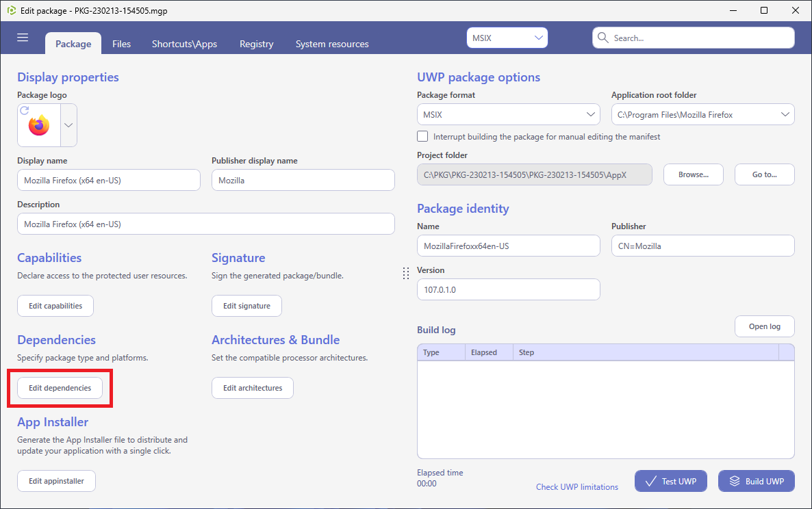
Task: Switch to the Files tab
Action: tap(122, 44)
